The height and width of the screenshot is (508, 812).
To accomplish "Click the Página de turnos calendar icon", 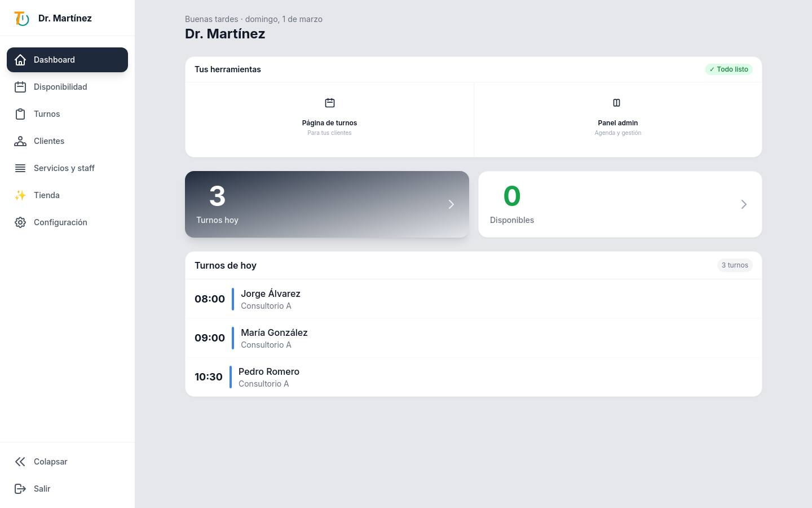I will click(329, 103).
